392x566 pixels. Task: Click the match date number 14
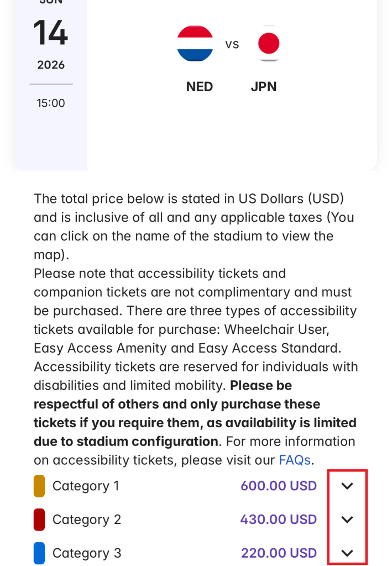pos(50,33)
